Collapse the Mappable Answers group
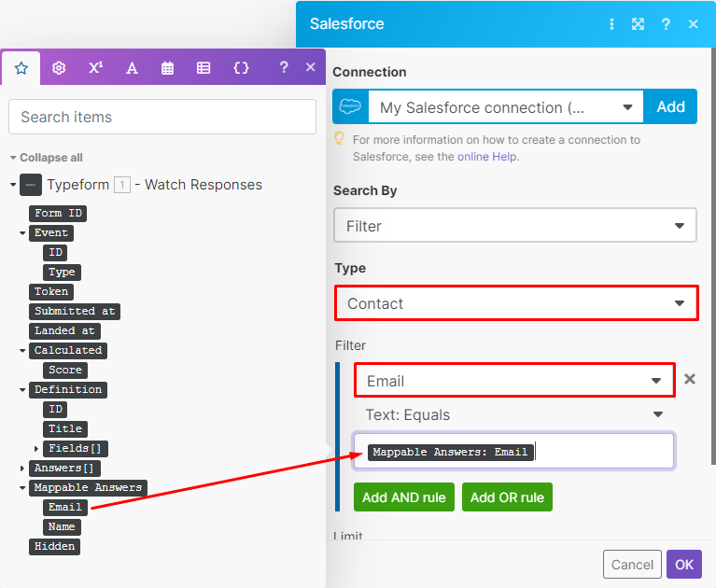Screen dimensions: 716x588 [x=22, y=488]
